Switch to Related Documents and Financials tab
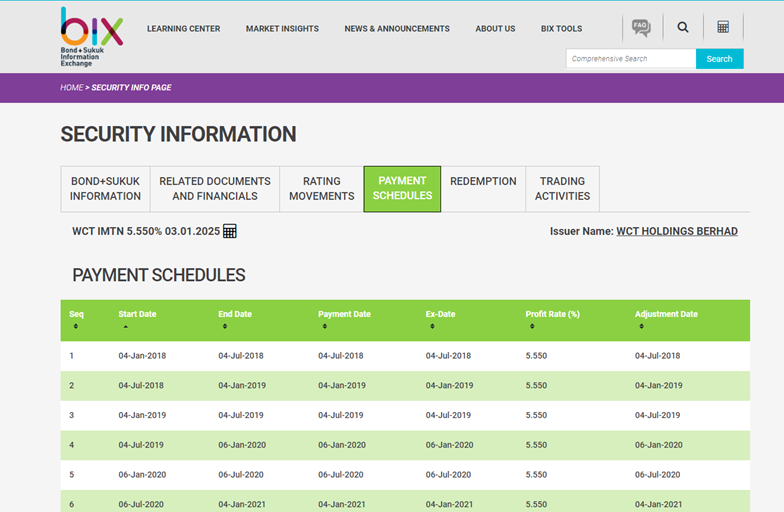 (x=215, y=189)
